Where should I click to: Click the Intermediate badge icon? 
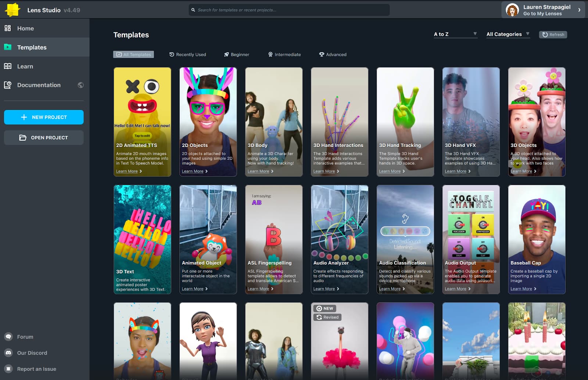pos(270,54)
